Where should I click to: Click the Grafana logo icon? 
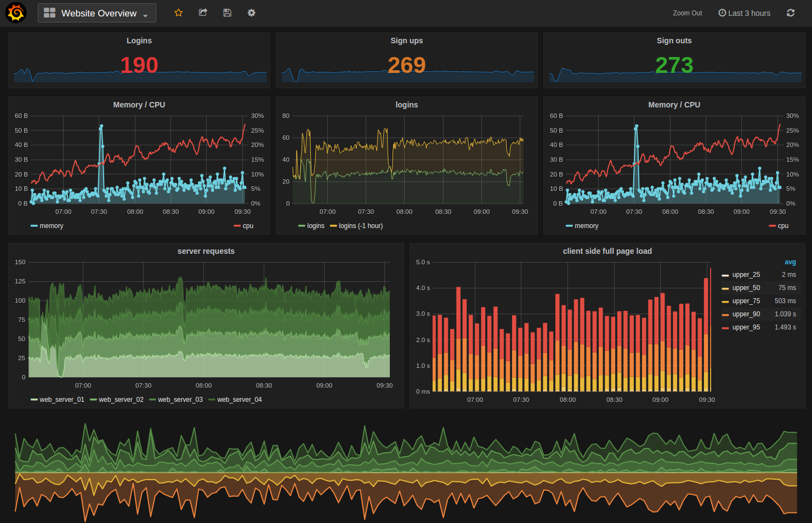click(x=15, y=12)
